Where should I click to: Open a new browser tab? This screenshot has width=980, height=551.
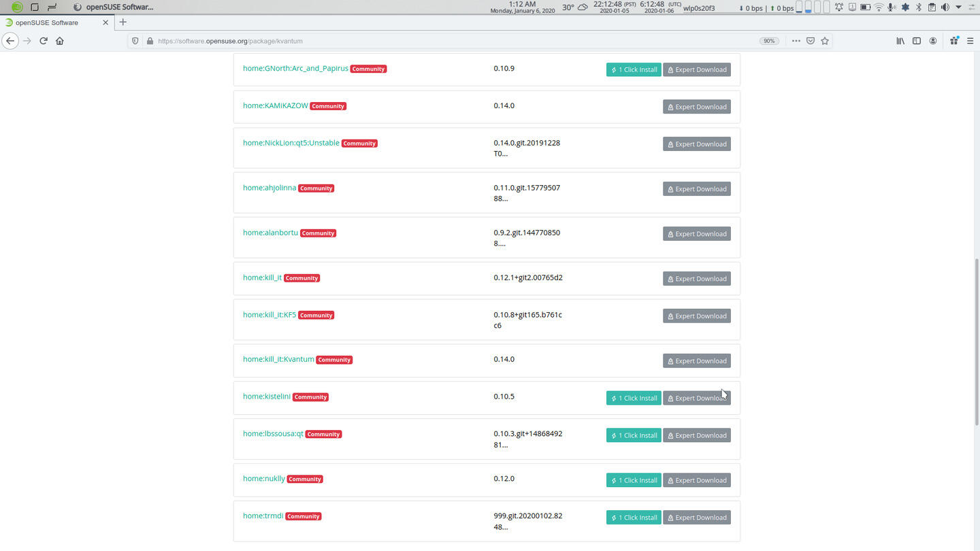click(x=122, y=22)
